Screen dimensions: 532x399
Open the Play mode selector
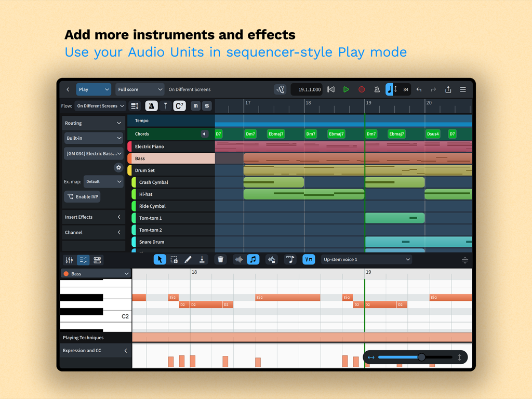[94, 89]
